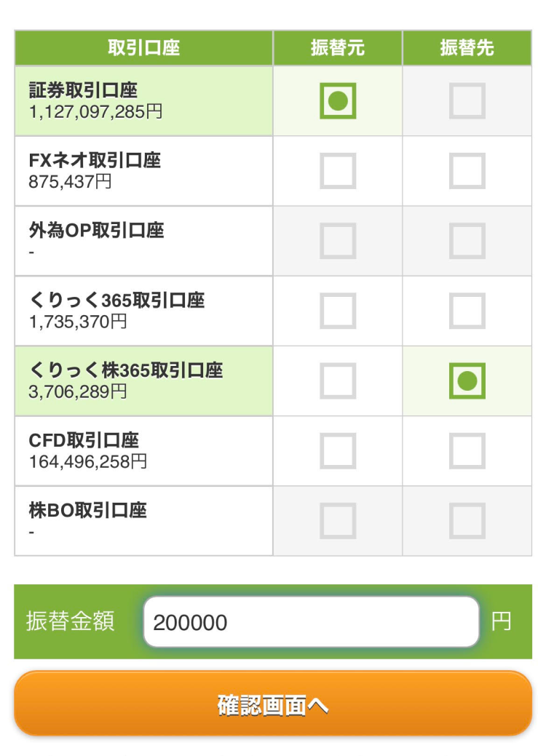
Task: Choose CFD取引口座 as 振替元
Action: pos(338,451)
